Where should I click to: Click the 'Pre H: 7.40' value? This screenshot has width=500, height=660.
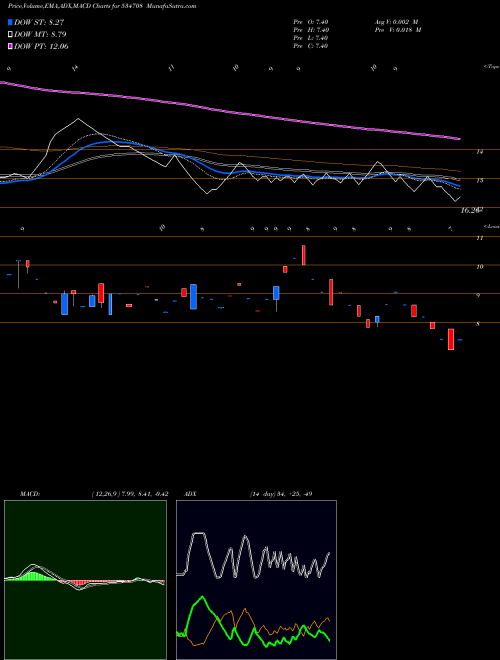click(x=311, y=30)
